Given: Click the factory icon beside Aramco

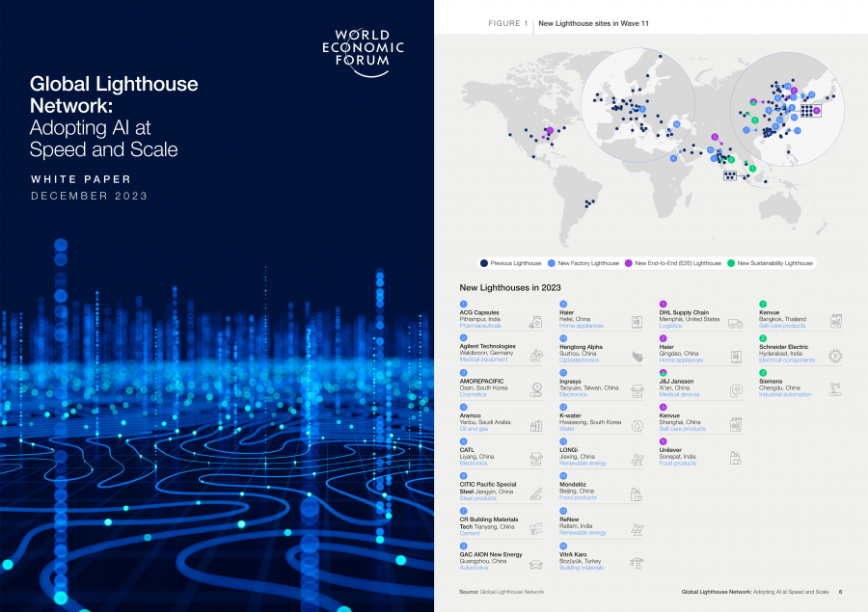Looking at the screenshot, I should (x=536, y=425).
